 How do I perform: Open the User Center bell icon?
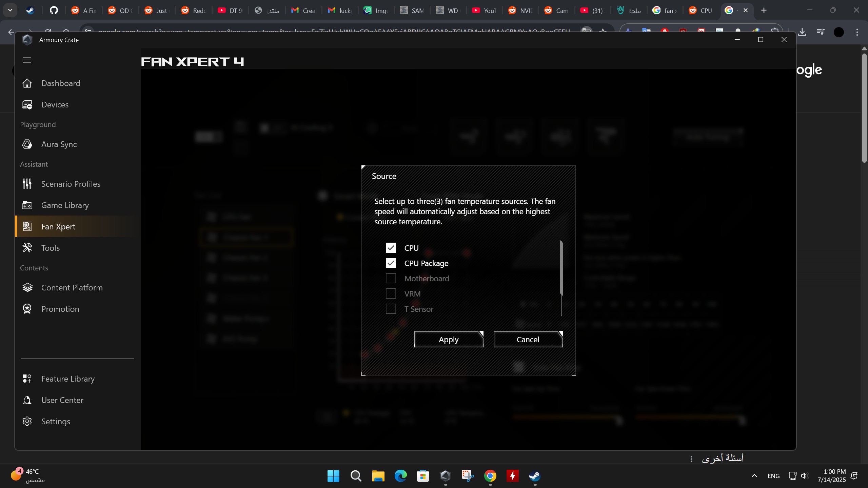tap(27, 400)
